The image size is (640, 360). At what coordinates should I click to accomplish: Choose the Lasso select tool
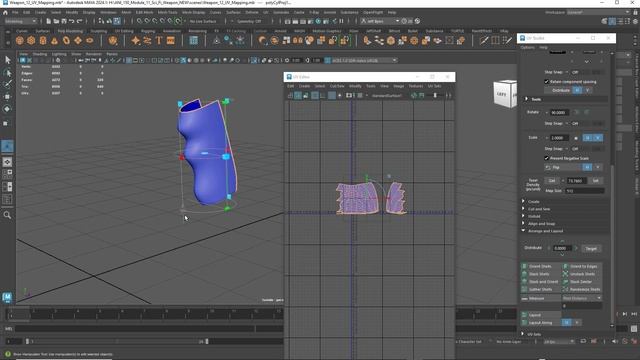(x=7, y=73)
